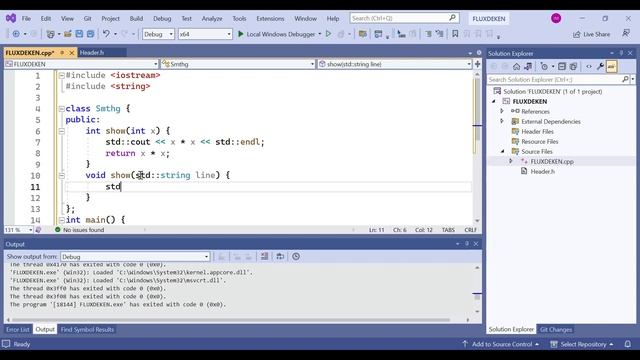This screenshot has height=360, width=640.
Task: Pin the FLUXDEKEN.cpp tab
Action: coord(62,53)
